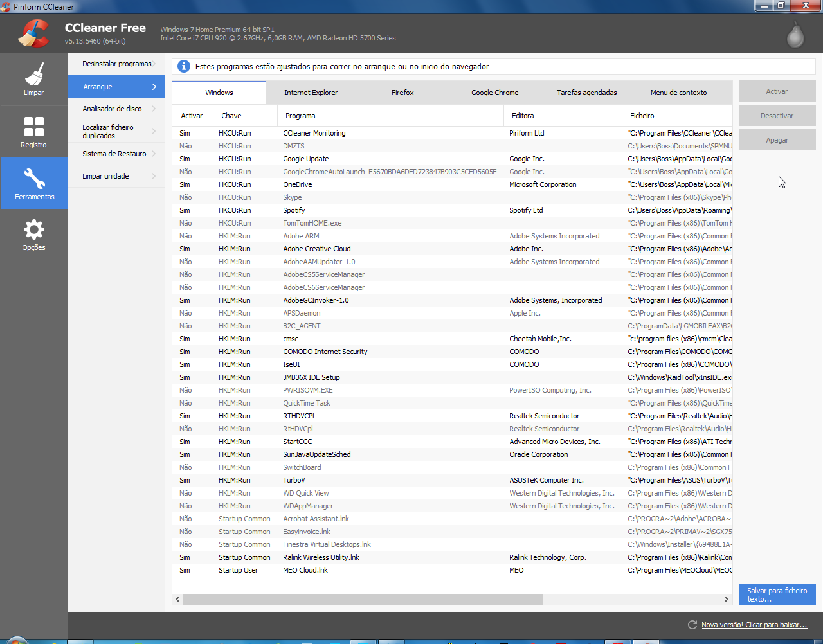
Task: Select the OneDrive startup entry
Action: point(452,184)
